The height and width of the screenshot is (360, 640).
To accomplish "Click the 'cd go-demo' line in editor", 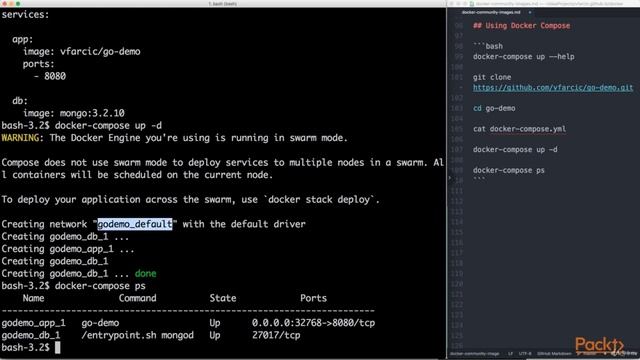I will [494, 108].
